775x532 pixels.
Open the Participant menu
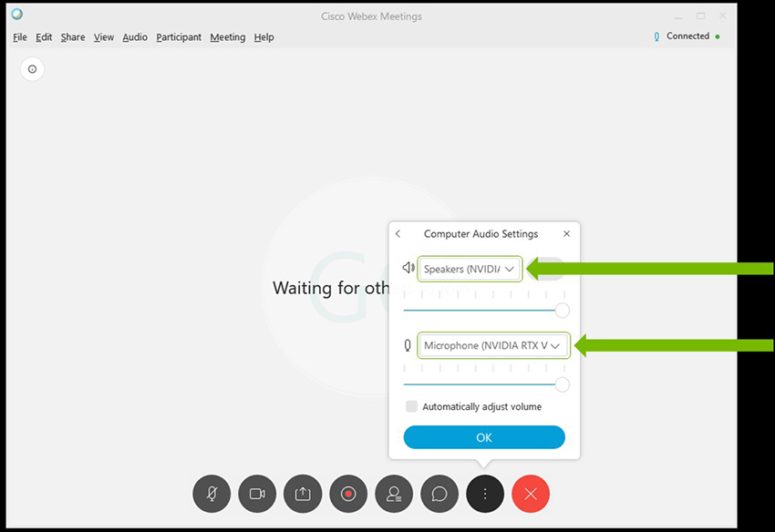coord(179,37)
